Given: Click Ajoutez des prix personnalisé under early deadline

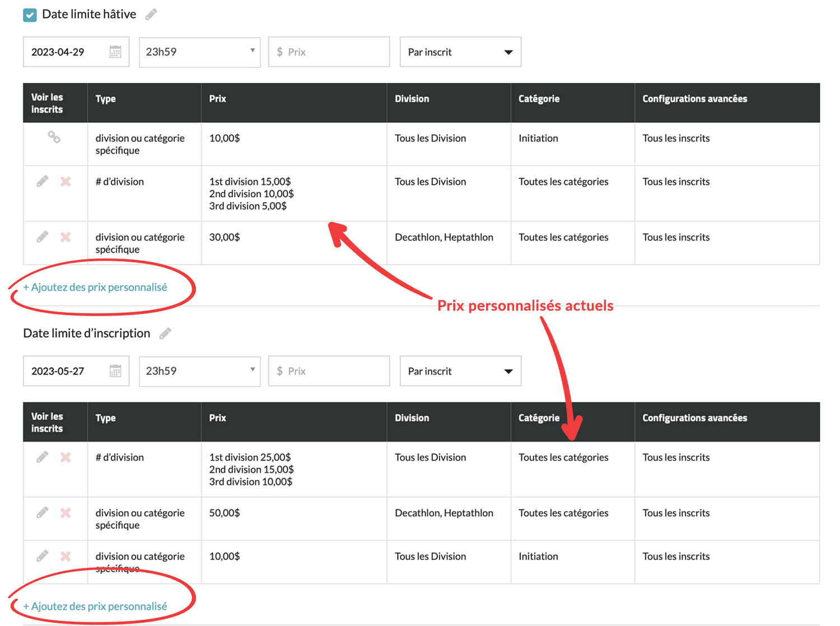Looking at the screenshot, I should [95, 288].
